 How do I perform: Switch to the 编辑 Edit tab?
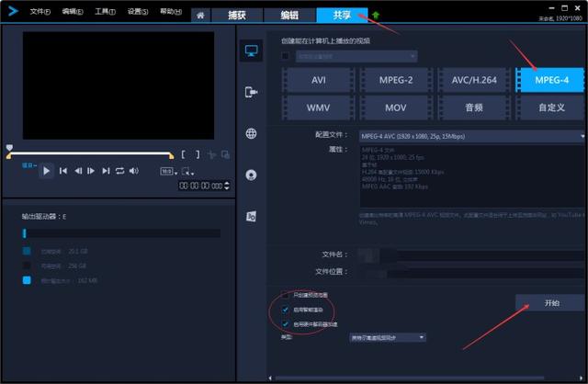click(289, 16)
